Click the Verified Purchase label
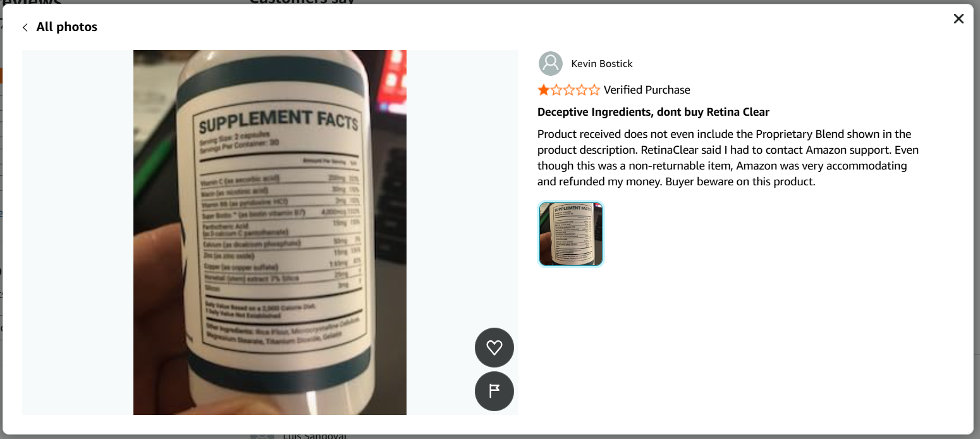 tap(647, 90)
